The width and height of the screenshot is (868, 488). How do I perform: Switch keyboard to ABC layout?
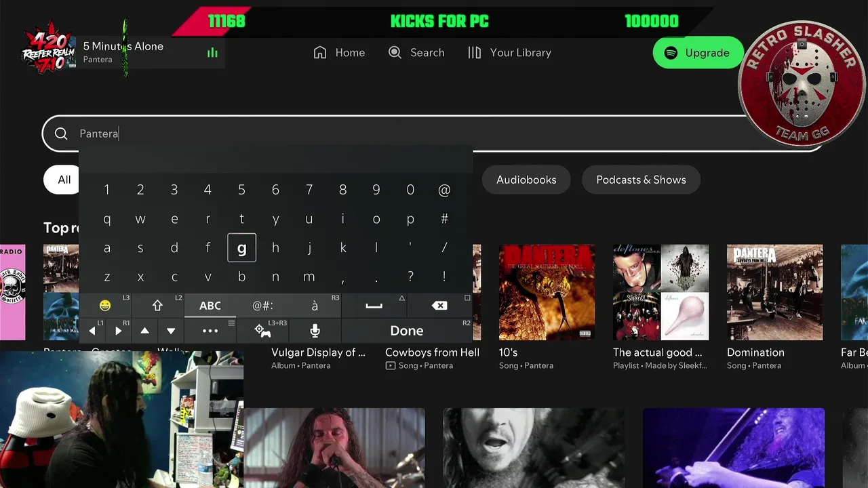(x=210, y=306)
